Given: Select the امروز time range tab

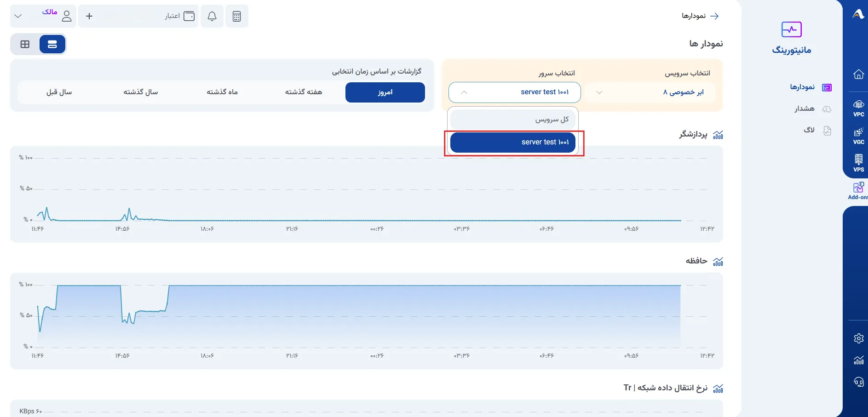Looking at the screenshot, I should pos(385,92).
